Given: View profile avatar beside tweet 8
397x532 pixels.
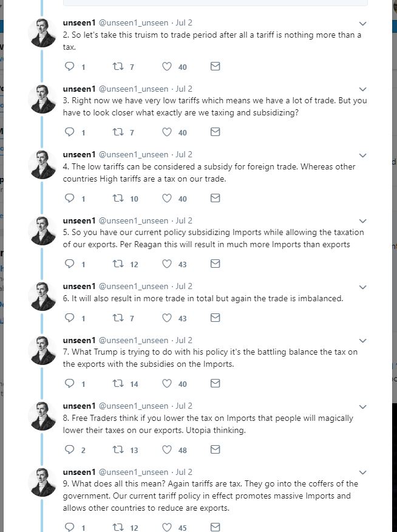Looking at the screenshot, I should coord(43,416).
